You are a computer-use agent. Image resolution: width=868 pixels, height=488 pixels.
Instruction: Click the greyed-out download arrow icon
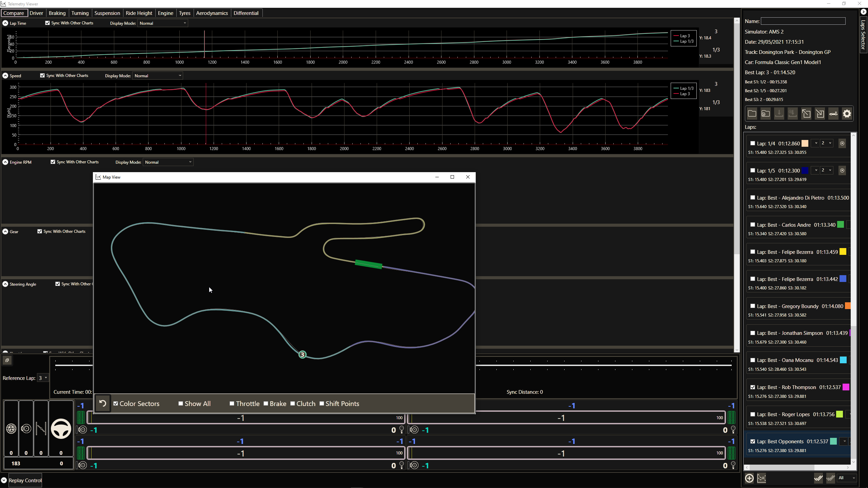click(x=779, y=114)
